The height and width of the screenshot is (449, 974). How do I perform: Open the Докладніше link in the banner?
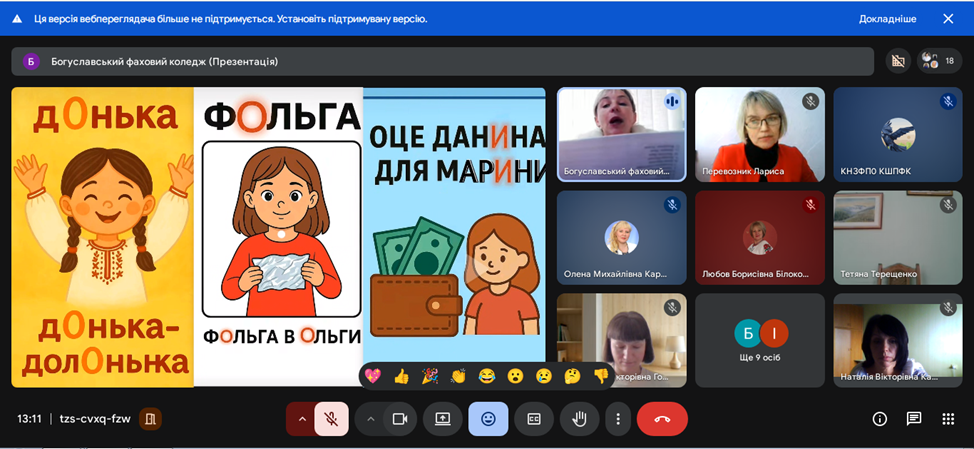pyautogui.click(x=888, y=19)
